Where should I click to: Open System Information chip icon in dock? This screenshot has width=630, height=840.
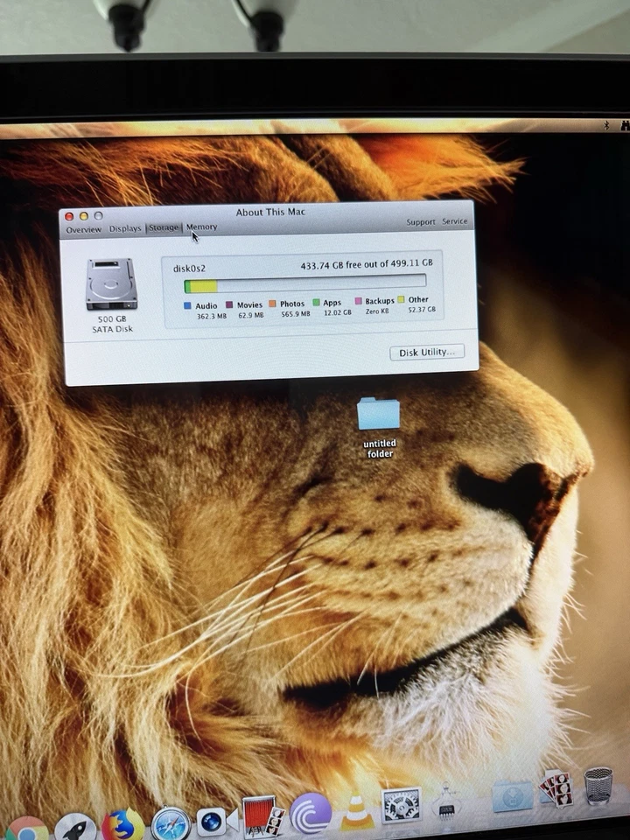[x=446, y=802]
